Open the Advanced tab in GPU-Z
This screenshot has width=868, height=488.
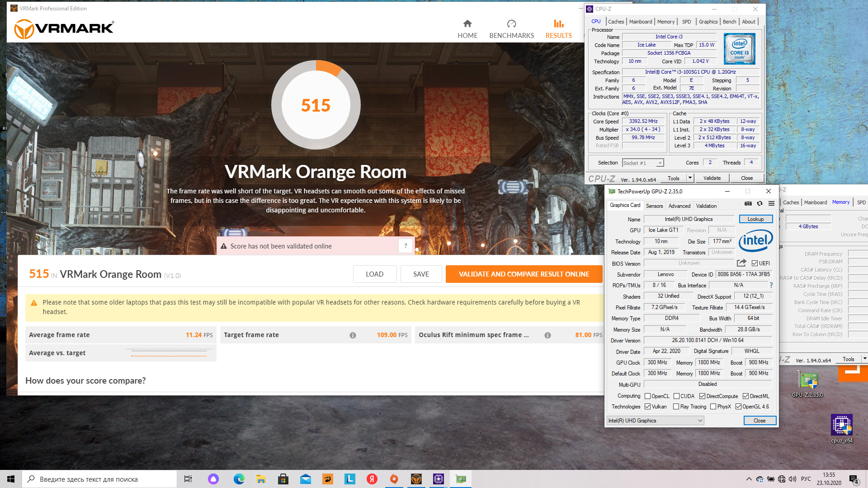(x=679, y=206)
